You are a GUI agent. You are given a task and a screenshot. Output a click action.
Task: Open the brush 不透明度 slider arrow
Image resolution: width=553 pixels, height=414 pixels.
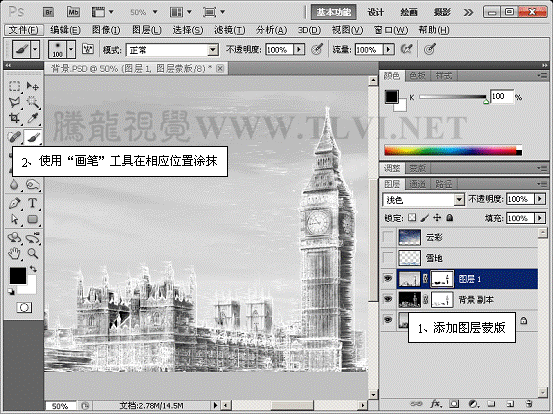(299, 49)
